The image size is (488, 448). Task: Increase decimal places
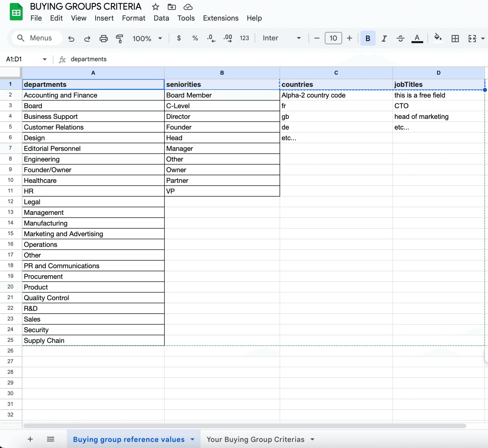pyautogui.click(x=228, y=38)
